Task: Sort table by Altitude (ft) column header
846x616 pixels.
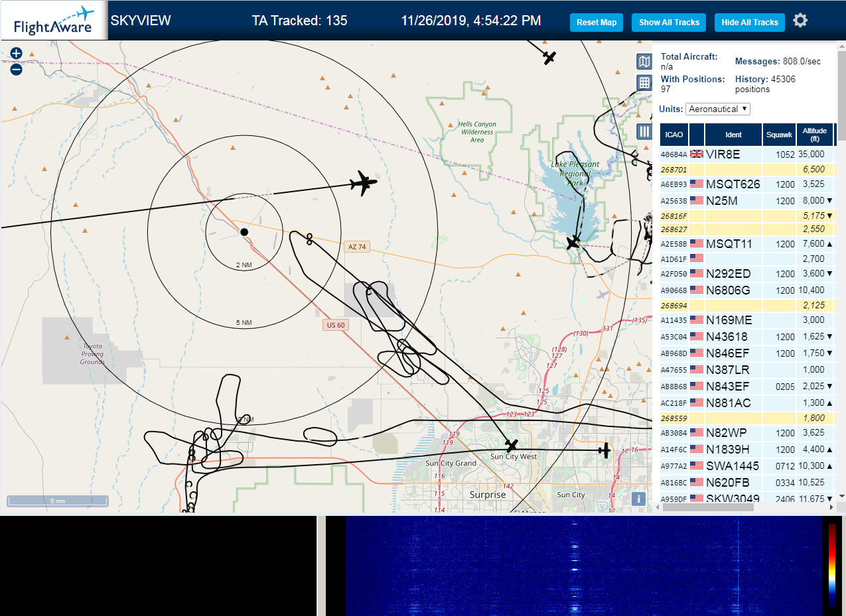Action: point(814,135)
